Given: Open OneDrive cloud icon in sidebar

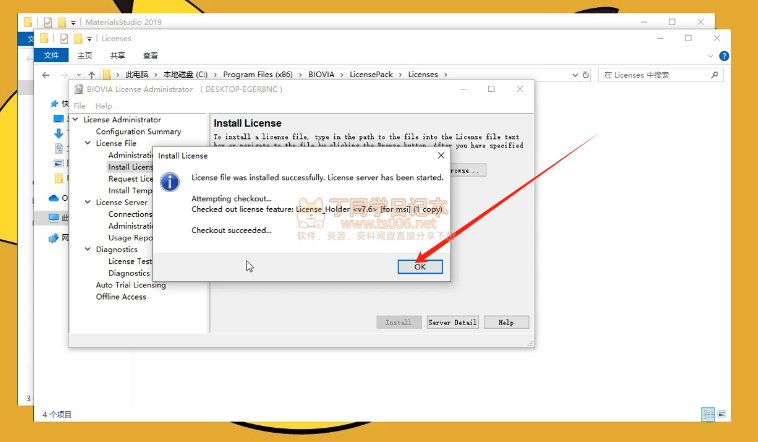Looking at the screenshot, I should (x=54, y=198).
